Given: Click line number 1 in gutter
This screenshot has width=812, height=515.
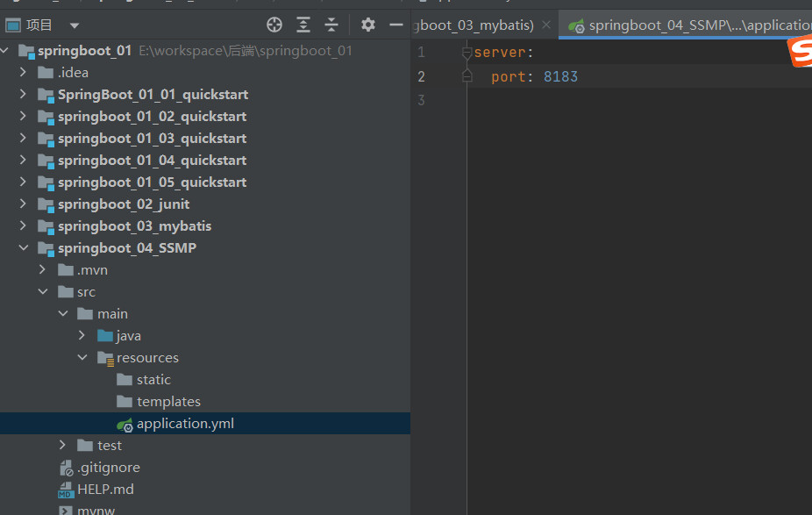Looking at the screenshot, I should click(421, 52).
